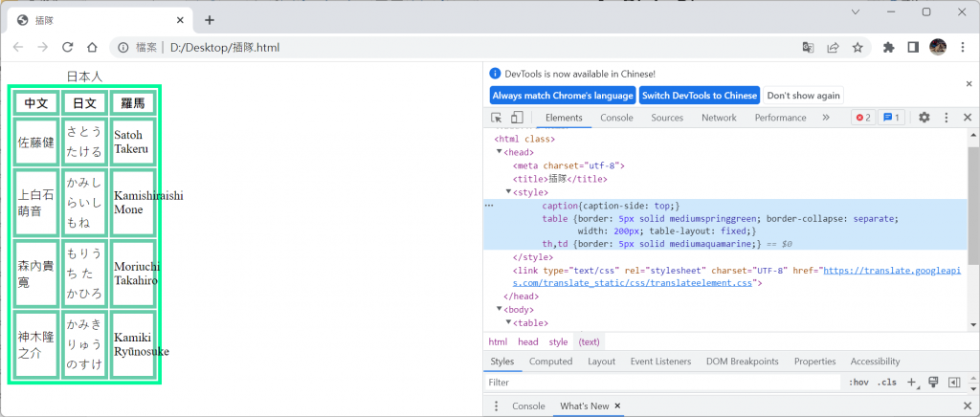Screen dimensions: 980x417
Task: View site information icon in address bar
Action: [x=123, y=48]
